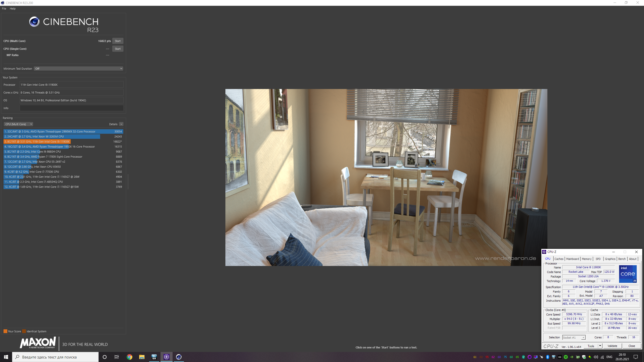Switch to the Memory tab in CPU-Z
Viewport: 644px width, 362px height.
coord(586,259)
